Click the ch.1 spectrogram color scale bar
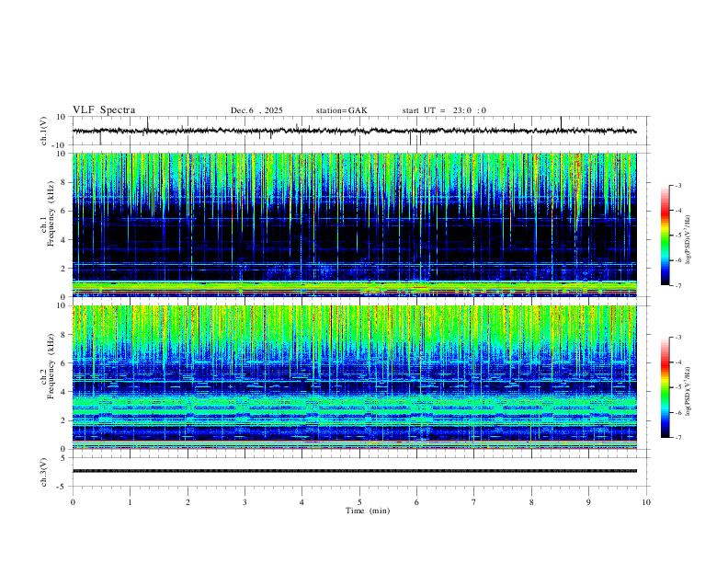This screenshot has height=563, width=728. 665,236
